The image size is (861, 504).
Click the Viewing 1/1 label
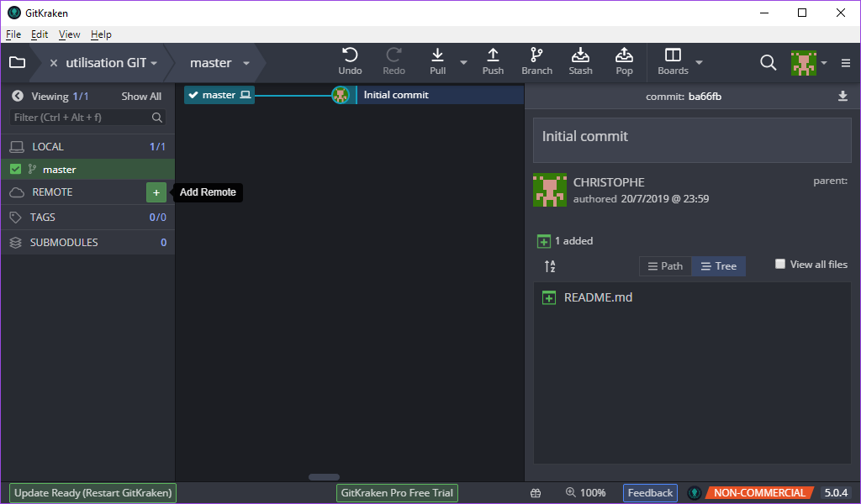click(60, 97)
